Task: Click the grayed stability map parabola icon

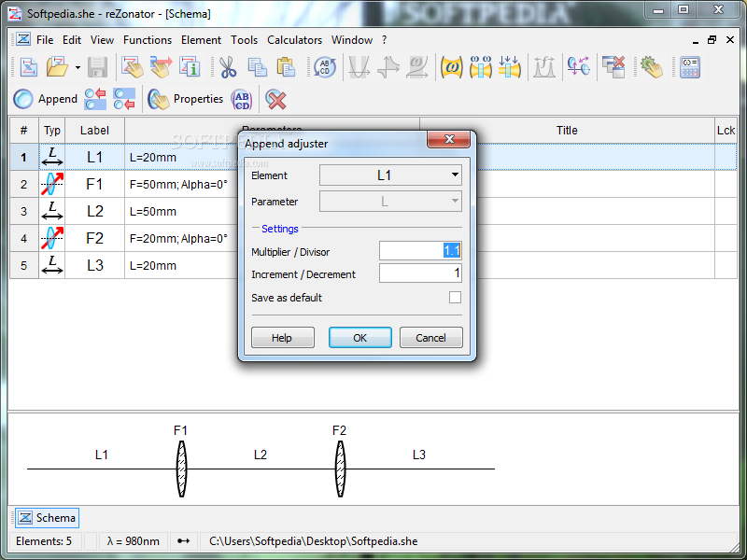Action: (x=359, y=67)
